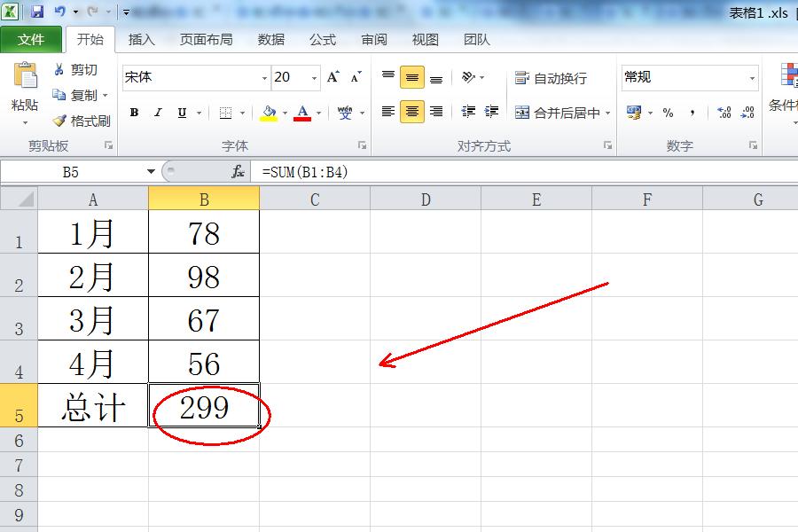Select cell containing 总计
Screen dimensions: 798x532
(93, 405)
